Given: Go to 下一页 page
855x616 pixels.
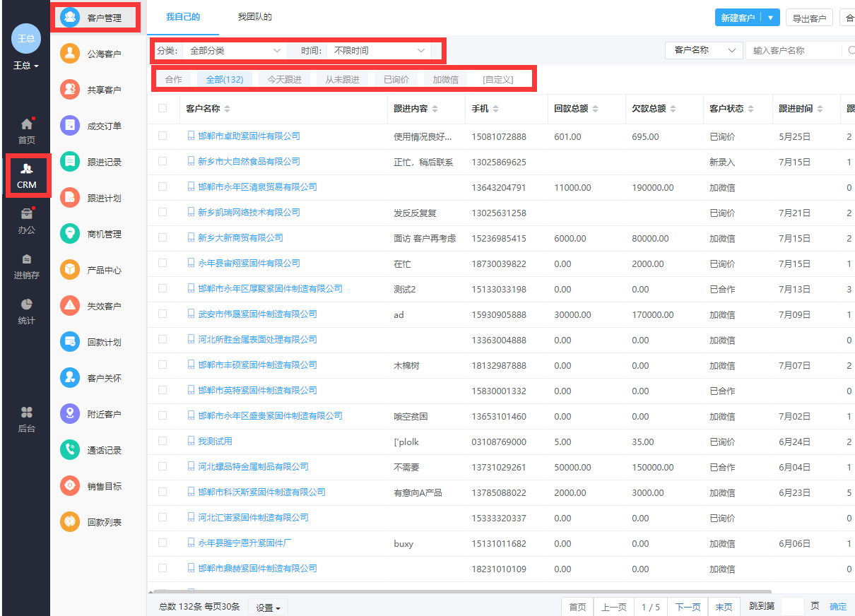Looking at the screenshot, I should 688,607.
